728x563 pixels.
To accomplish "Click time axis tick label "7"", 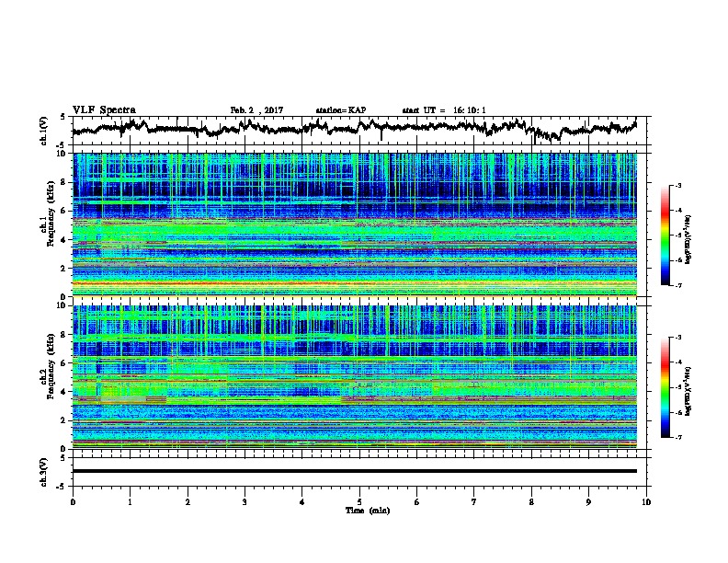I will click(474, 502).
